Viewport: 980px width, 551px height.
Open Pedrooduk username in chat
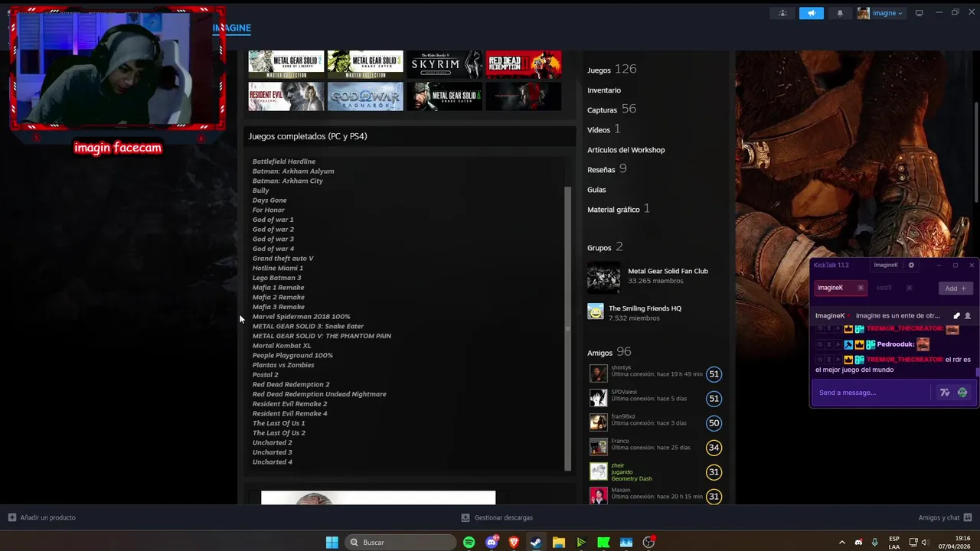(895, 344)
